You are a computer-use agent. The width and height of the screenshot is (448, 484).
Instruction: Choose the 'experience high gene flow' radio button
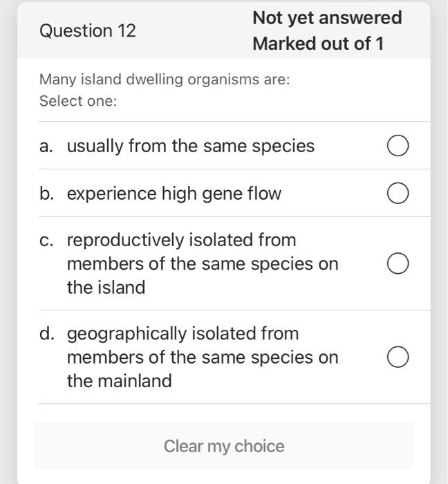pos(398,194)
